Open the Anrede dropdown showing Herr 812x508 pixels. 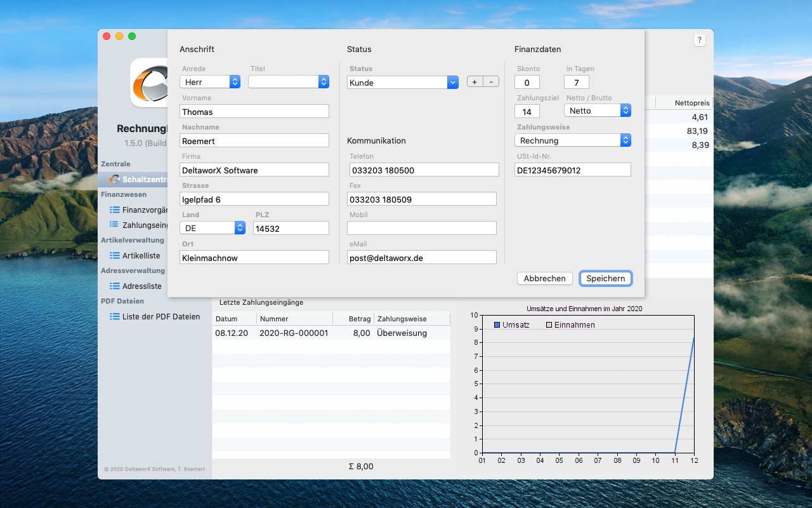click(209, 82)
